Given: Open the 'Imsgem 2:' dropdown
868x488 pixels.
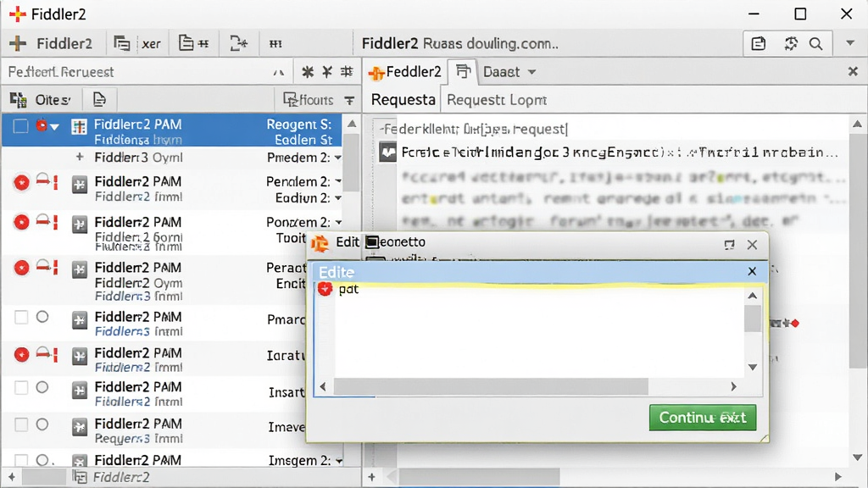Looking at the screenshot, I should [338, 461].
